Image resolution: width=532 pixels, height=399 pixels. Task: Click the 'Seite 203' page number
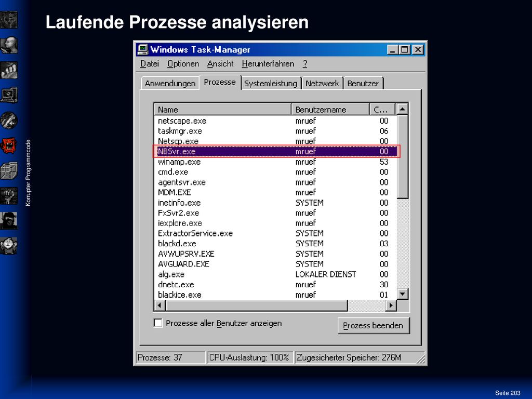pyautogui.click(x=508, y=393)
